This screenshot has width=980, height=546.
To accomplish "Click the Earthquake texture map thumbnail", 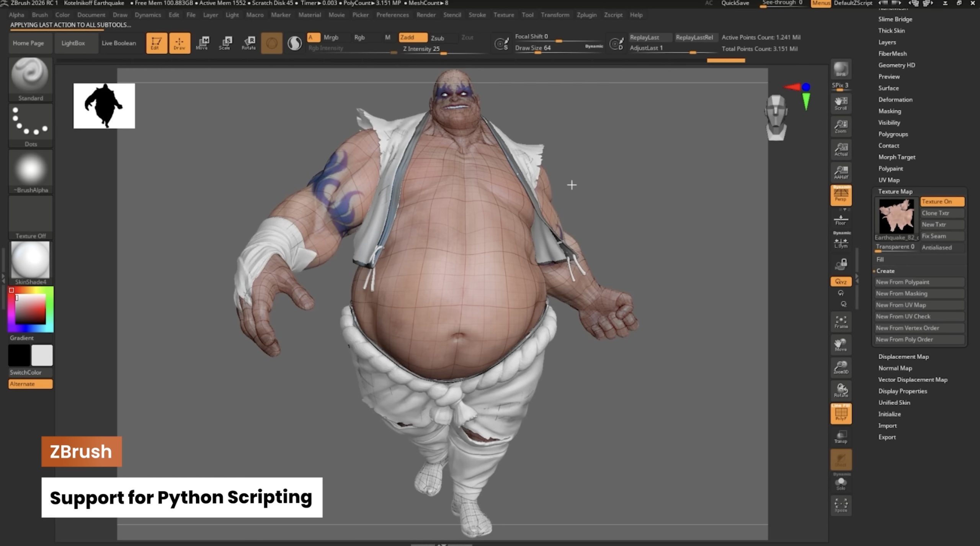I will [896, 216].
